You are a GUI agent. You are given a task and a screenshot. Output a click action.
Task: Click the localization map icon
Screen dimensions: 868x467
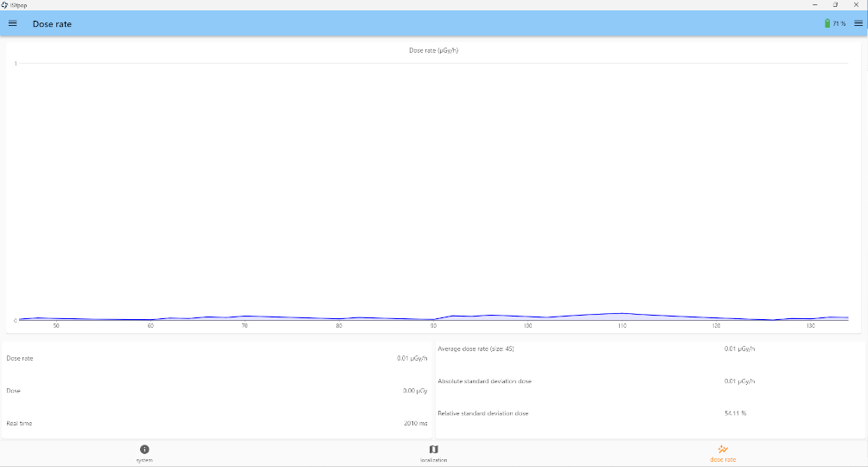(434, 449)
